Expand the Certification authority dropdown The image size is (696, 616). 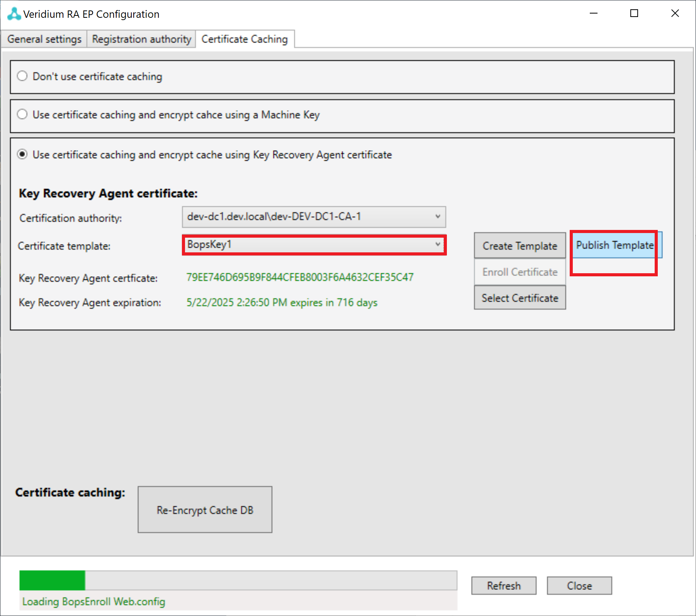(x=438, y=216)
